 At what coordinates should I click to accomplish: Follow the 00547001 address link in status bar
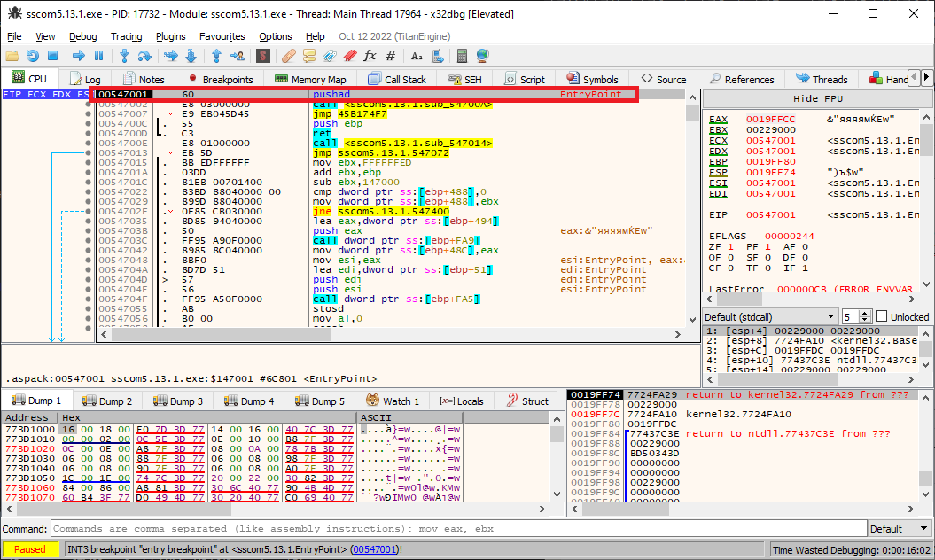376,549
